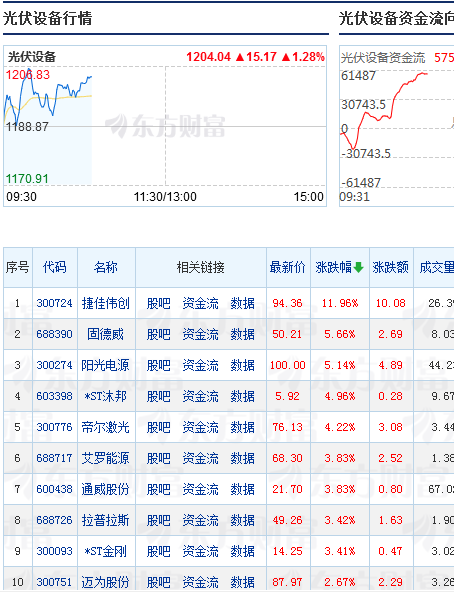This screenshot has height=596, width=454.
Task: Select latest price 100.00 cell
Action: 287,365
